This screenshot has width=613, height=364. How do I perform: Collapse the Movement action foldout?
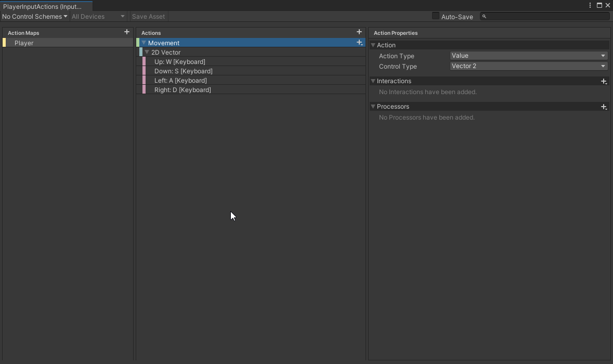click(144, 43)
